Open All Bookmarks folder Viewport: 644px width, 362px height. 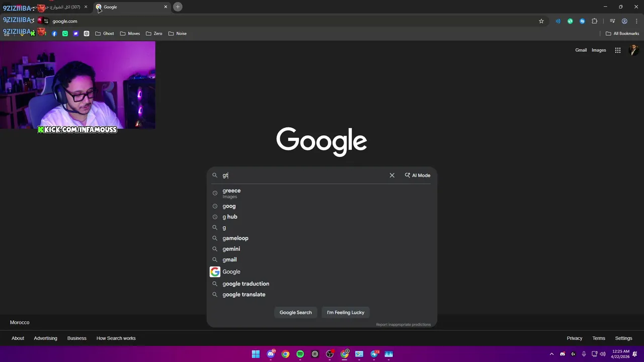[622, 33]
